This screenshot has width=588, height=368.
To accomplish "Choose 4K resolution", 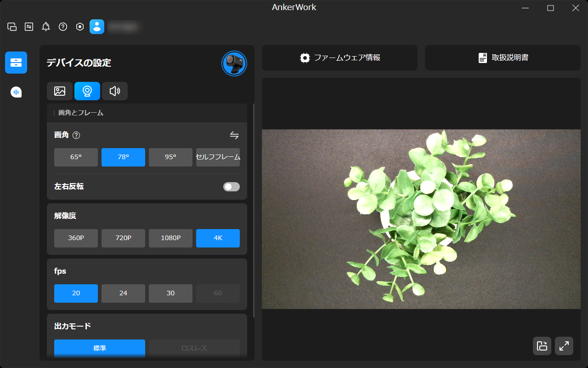I will (x=218, y=238).
